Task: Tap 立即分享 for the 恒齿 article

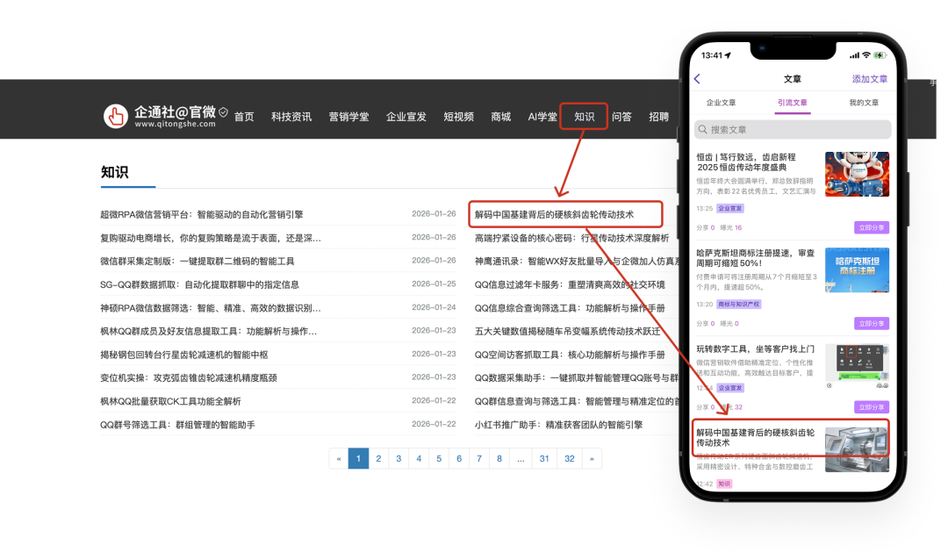Action: tap(871, 227)
